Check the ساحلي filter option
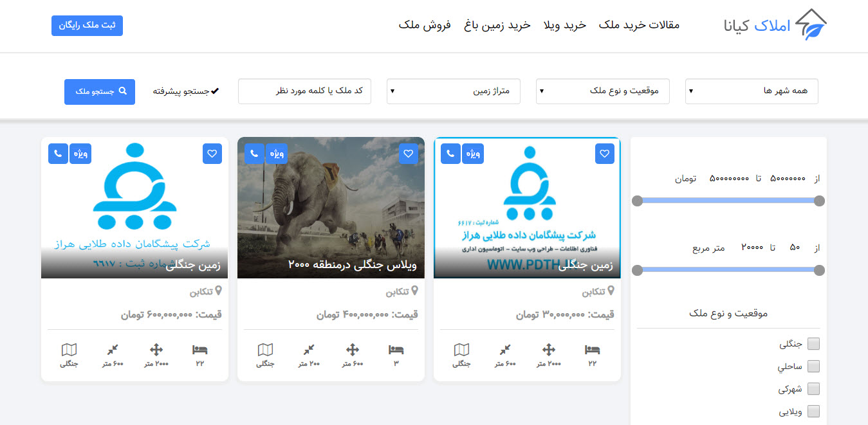This screenshot has width=868, height=425. click(813, 366)
